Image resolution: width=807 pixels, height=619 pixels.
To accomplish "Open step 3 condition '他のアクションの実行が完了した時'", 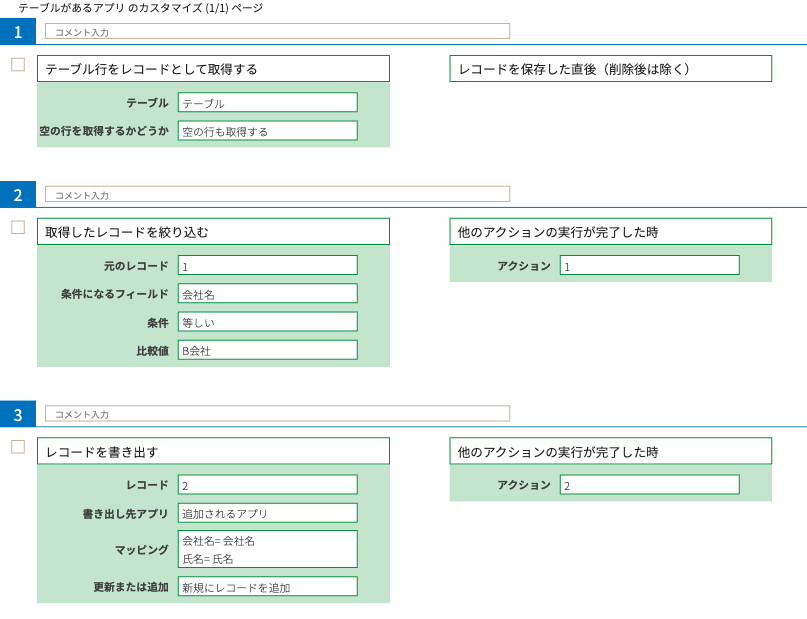I will coord(610,451).
